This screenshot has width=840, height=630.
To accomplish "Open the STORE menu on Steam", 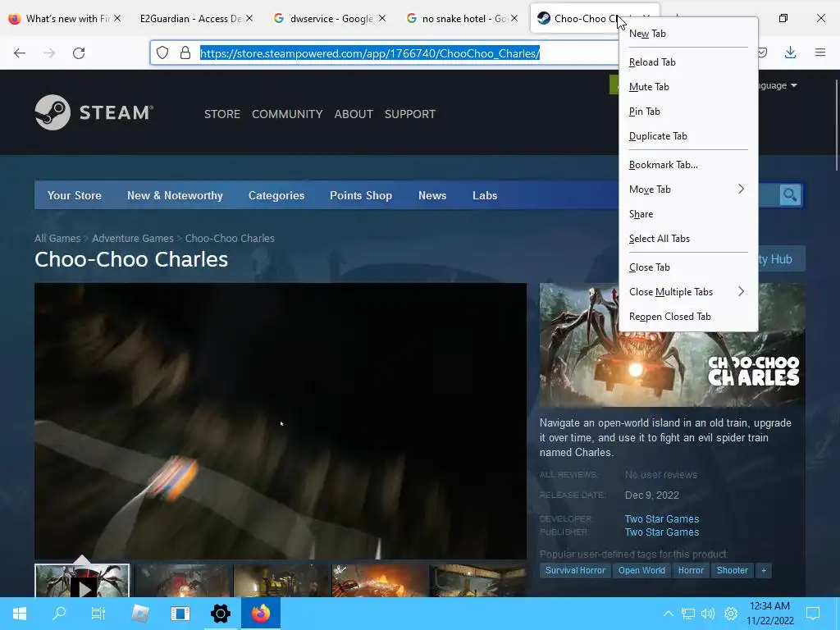I will coord(221,114).
